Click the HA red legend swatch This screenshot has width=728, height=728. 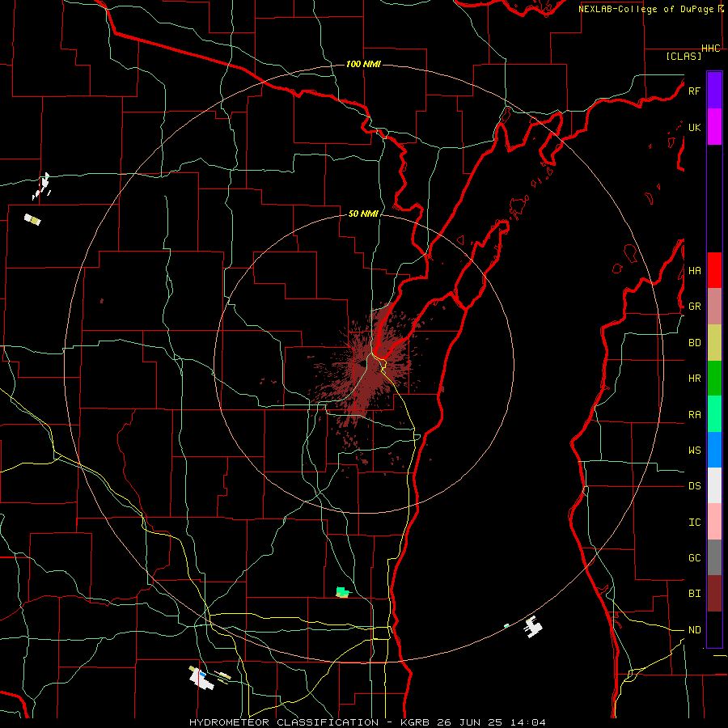tap(714, 270)
